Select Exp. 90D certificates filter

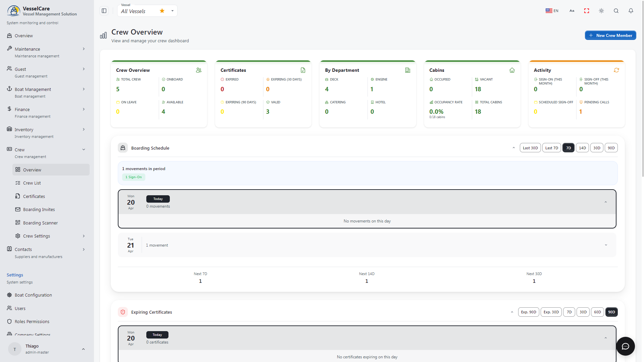(529, 312)
